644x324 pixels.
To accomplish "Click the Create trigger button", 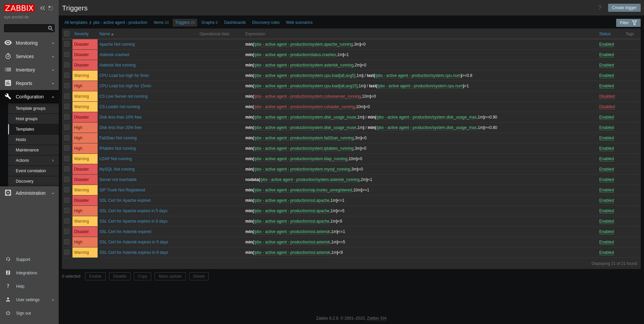I will coord(624,7).
